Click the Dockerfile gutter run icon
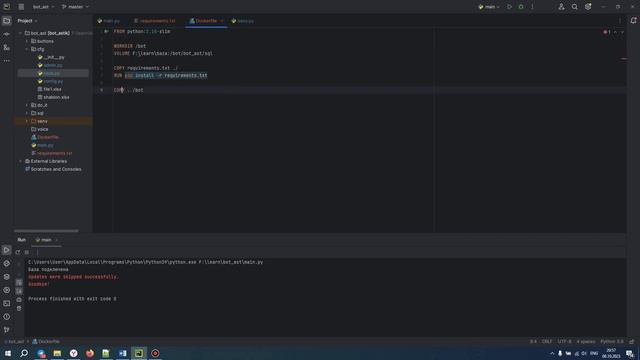 click(106, 31)
